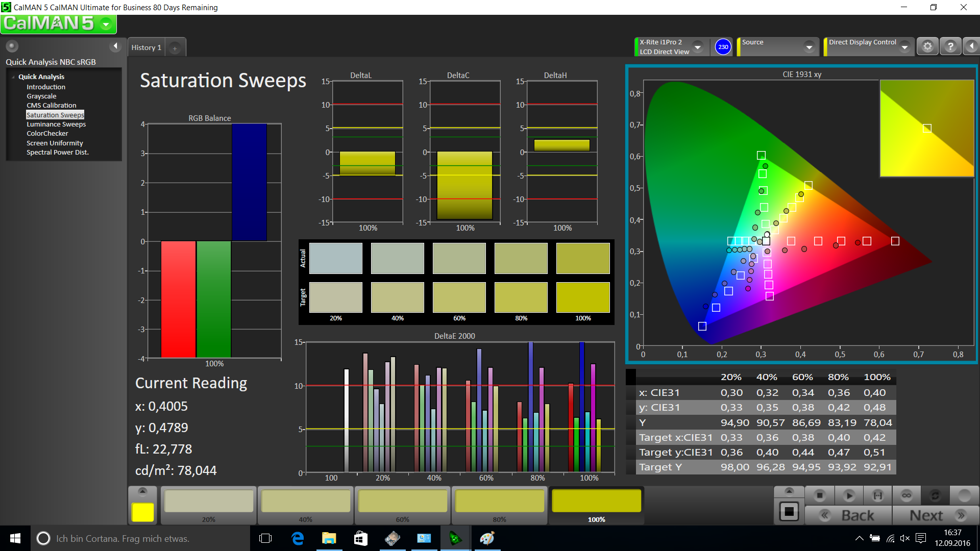Viewport: 980px width, 551px height.
Task: Toggle the round record button at left panel top
Action: pyautogui.click(x=12, y=46)
